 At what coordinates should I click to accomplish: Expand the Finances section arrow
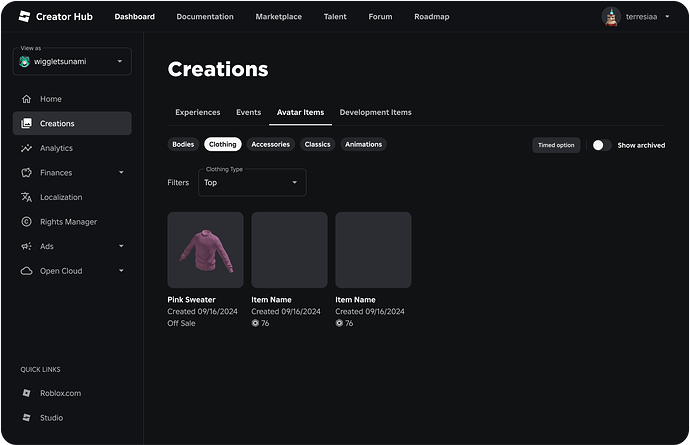121,173
